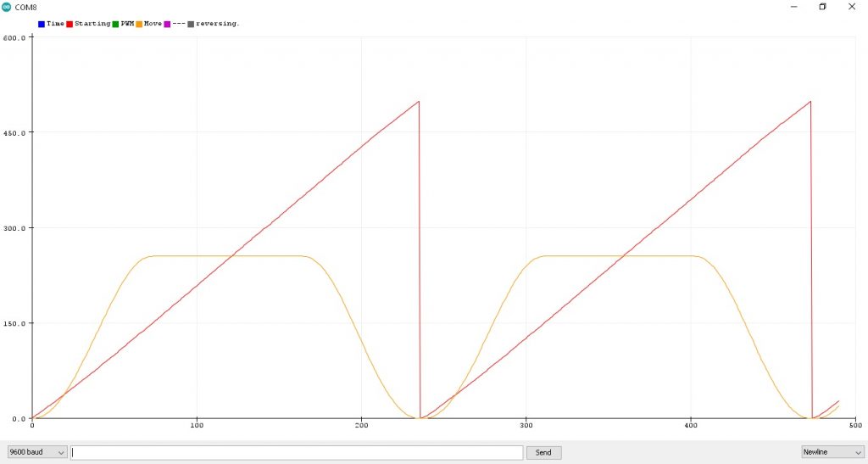Click the 'reversing.' legend label

pyautogui.click(x=218, y=24)
